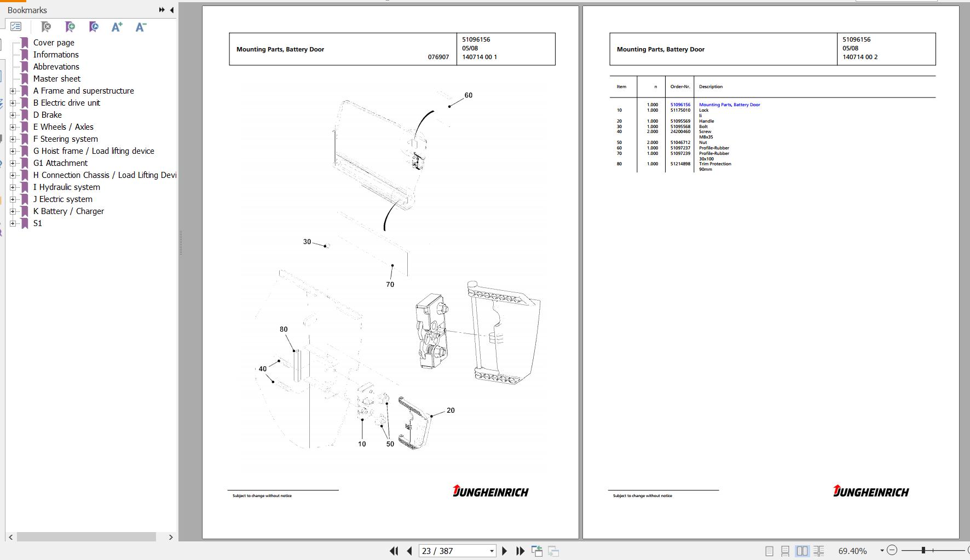Expand the K Battery / Charger bookmark

pyautogui.click(x=13, y=211)
